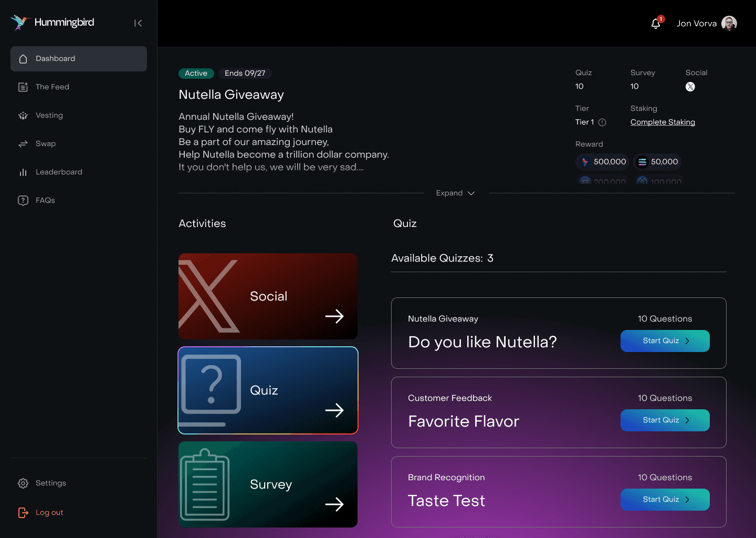
Task: Click the Active status badge
Action: pos(196,74)
